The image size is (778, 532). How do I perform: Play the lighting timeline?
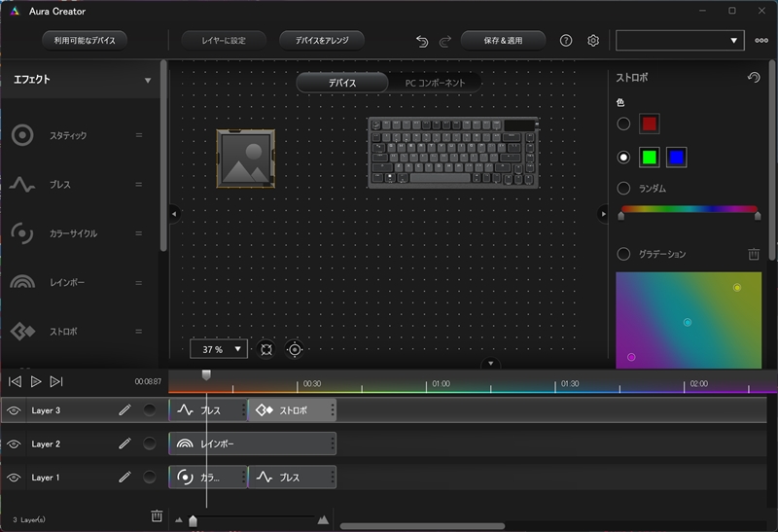tap(36, 381)
